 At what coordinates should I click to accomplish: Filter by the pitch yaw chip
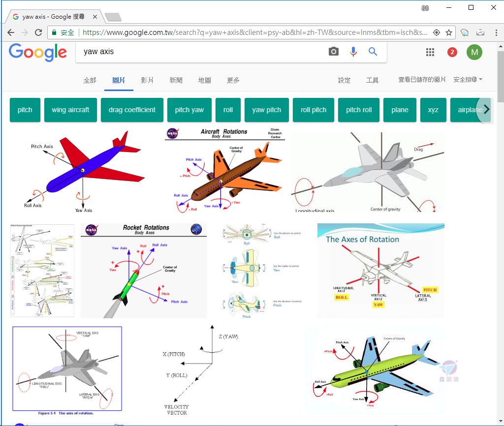[x=189, y=110]
